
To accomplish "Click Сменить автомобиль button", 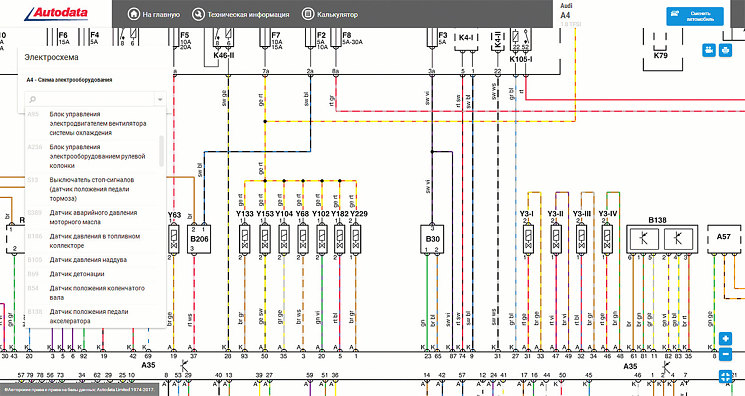I will 695,16.
